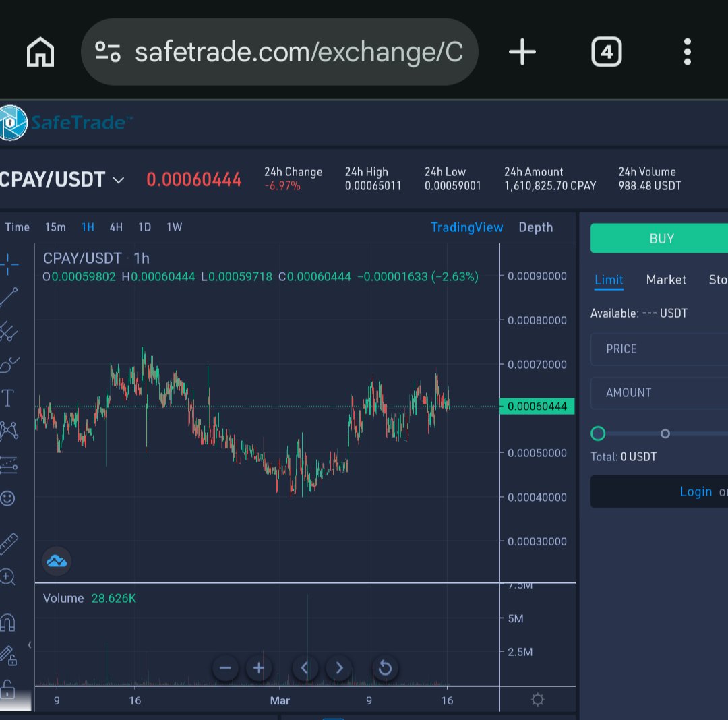
Task: Switch to the Market order tab
Action: (666, 280)
